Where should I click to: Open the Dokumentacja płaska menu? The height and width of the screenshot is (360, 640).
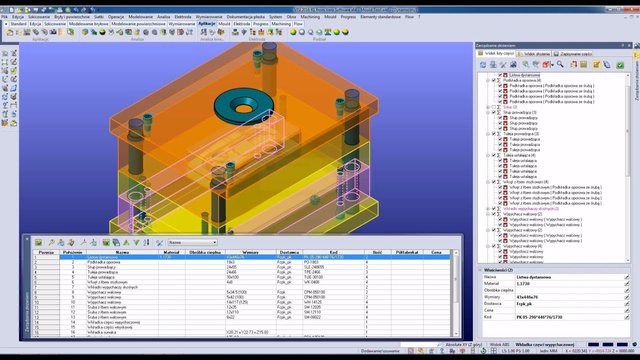click(246, 17)
